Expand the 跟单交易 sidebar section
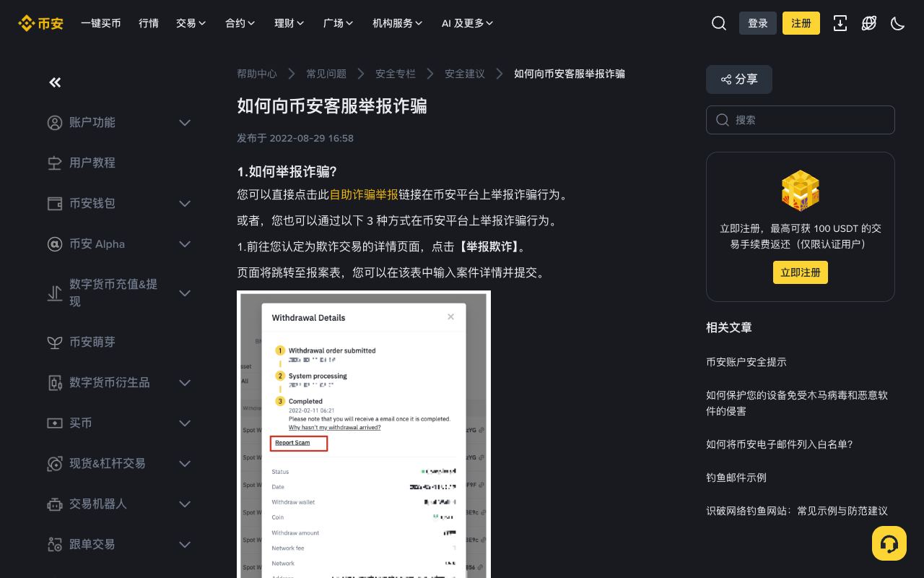The width and height of the screenshot is (924, 578). [185, 545]
